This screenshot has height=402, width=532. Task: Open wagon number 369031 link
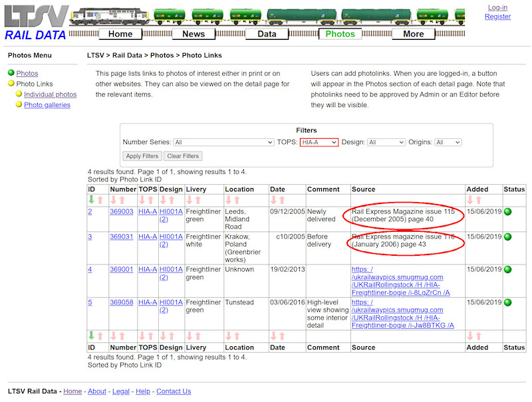click(122, 237)
